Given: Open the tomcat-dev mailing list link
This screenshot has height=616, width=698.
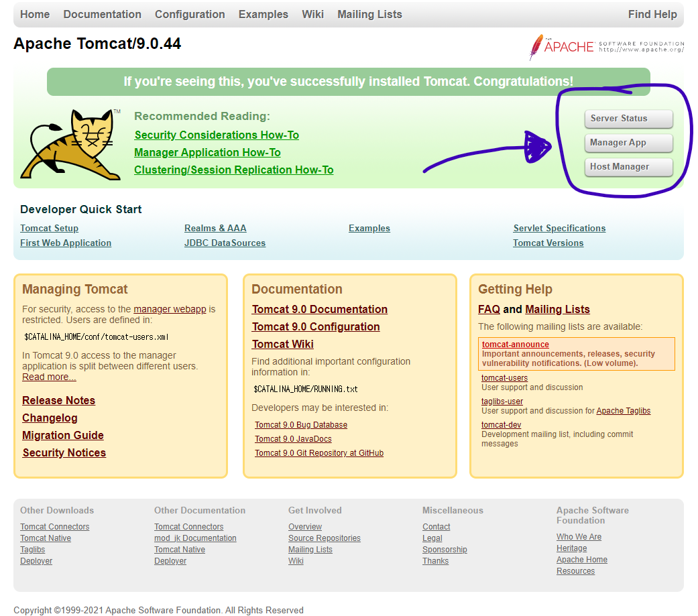Looking at the screenshot, I should 501,424.
